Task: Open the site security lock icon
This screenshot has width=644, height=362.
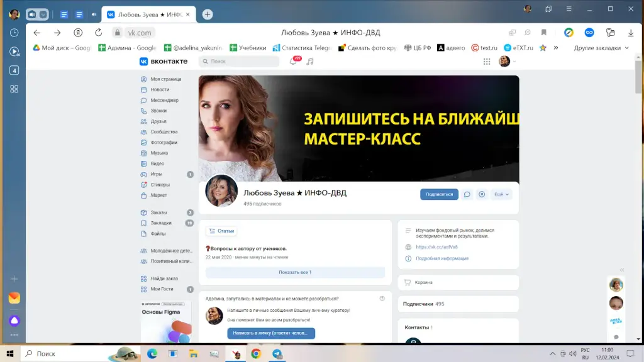Action: pyautogui.click(x=118, y=33)
